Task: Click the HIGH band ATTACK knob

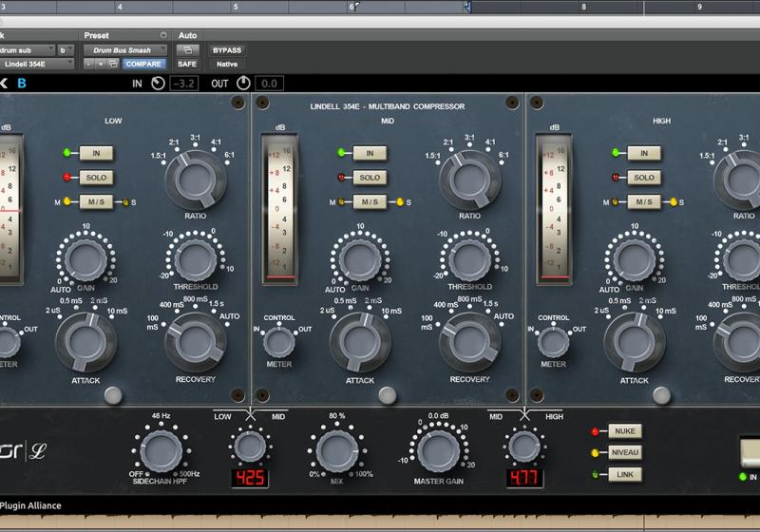Action: (x=635, y=342)
